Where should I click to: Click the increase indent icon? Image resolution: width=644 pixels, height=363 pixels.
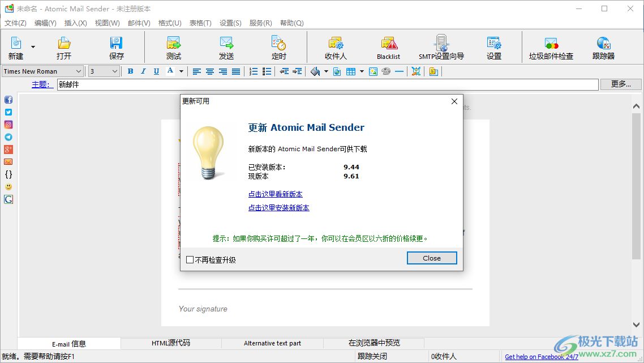(297, 71)
